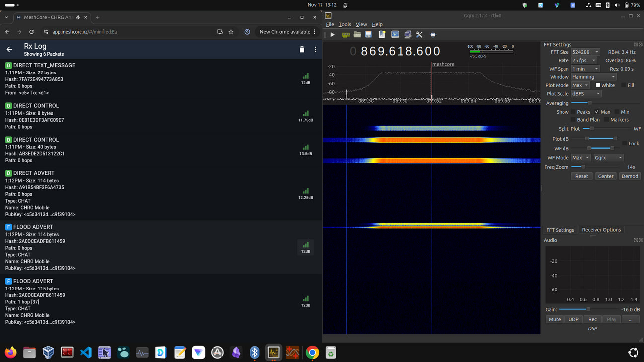Expand the FFT Size dropdown

coord(585,52)
